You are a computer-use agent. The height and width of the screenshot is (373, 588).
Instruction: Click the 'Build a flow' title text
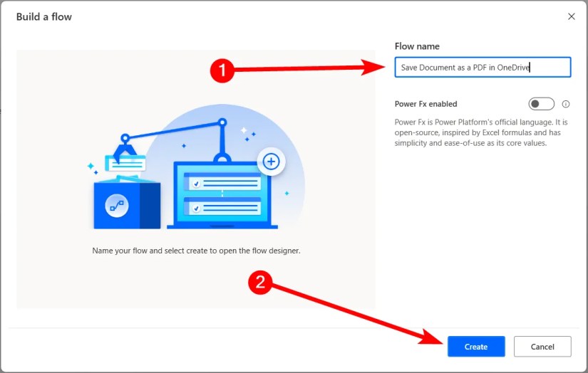tap(44, 17)
